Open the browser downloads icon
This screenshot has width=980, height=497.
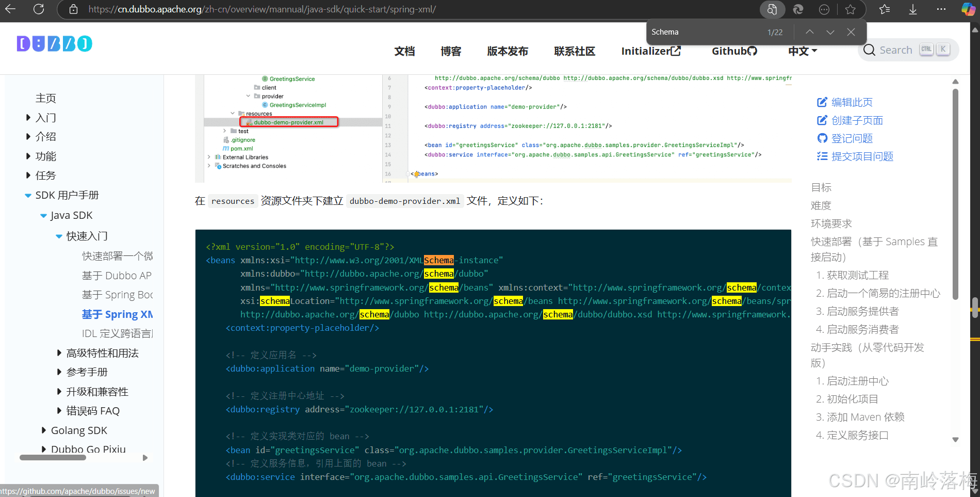click(912, 9)
